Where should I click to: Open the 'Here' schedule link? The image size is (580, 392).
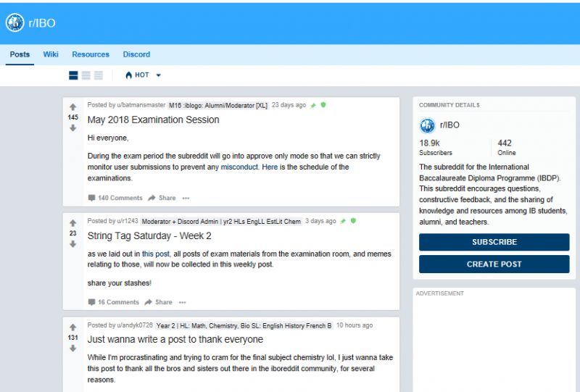270,167
